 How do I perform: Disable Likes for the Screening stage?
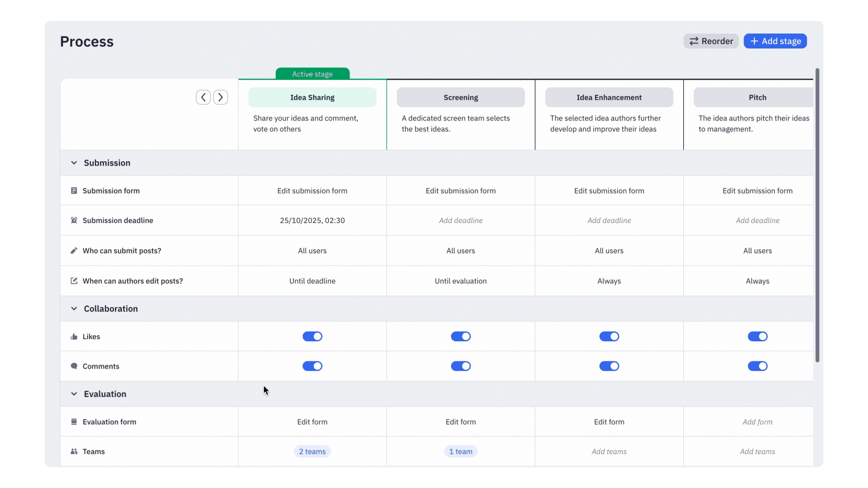(x=461, y=336)
